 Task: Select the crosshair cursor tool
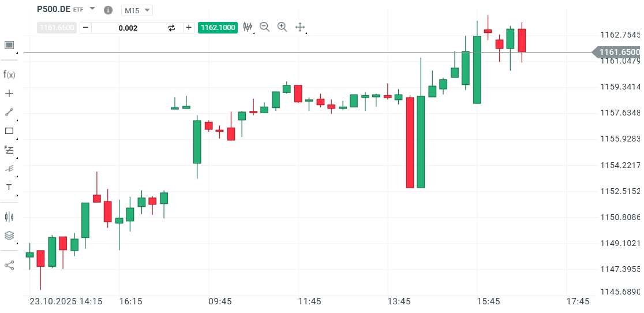point(9,93)
